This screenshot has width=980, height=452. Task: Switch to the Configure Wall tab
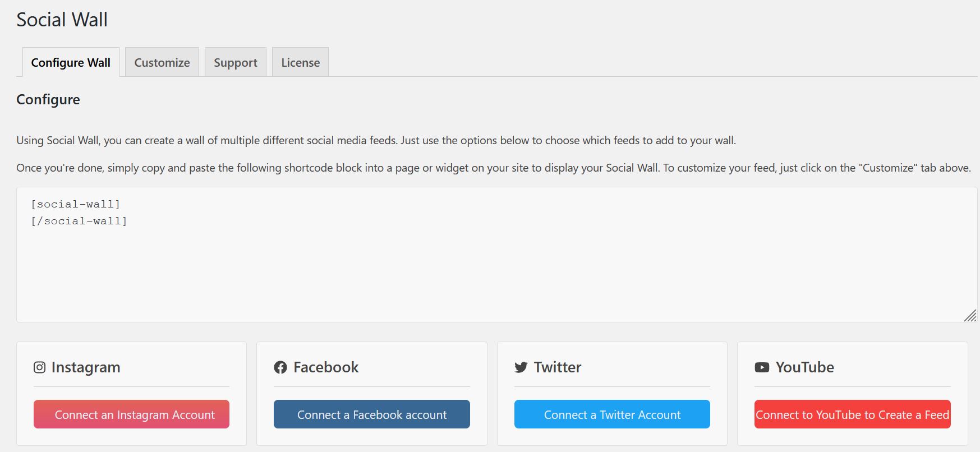click(71, 62)
